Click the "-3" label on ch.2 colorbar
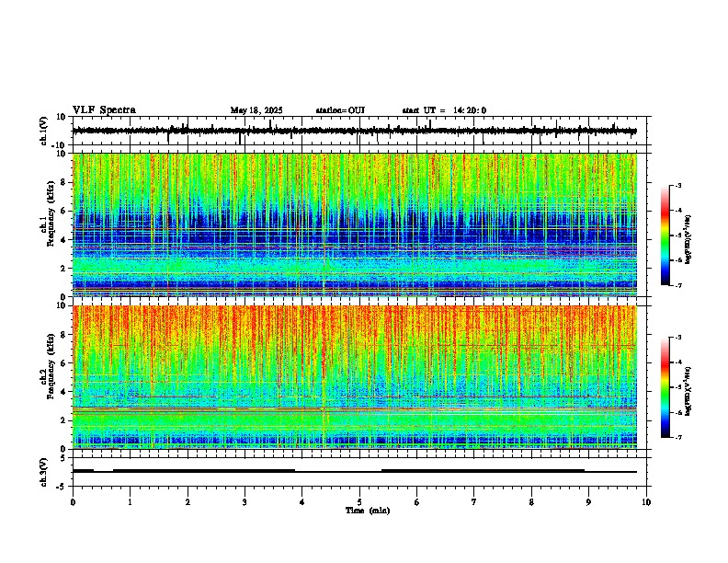The image size is (728, 563). point(678,338)
